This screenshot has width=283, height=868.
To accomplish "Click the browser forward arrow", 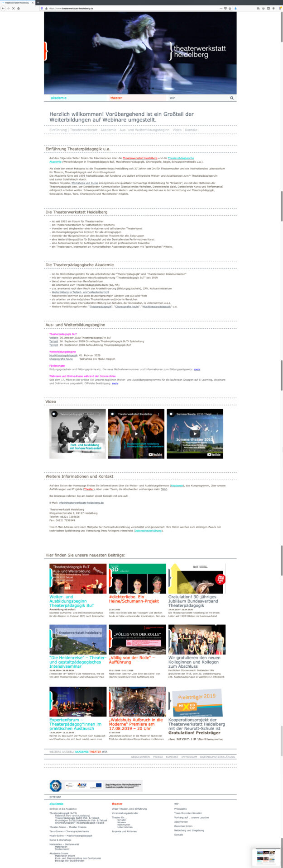I will [8, 8].
